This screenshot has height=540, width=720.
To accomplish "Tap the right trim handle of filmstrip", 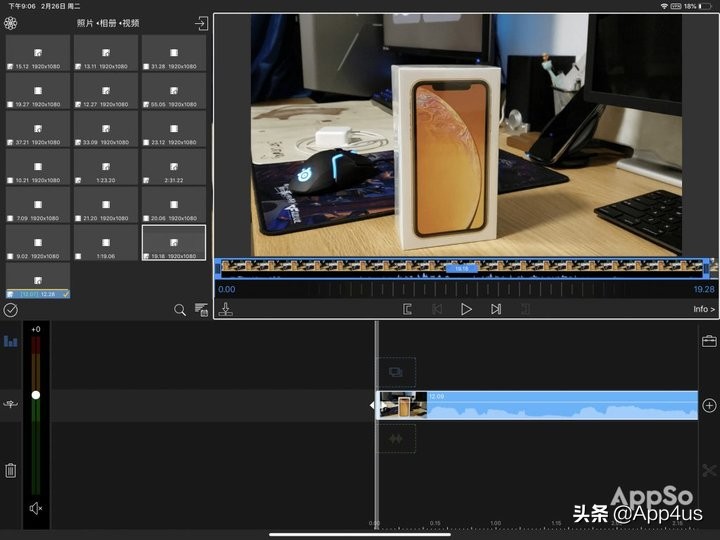I will (706, 269).
